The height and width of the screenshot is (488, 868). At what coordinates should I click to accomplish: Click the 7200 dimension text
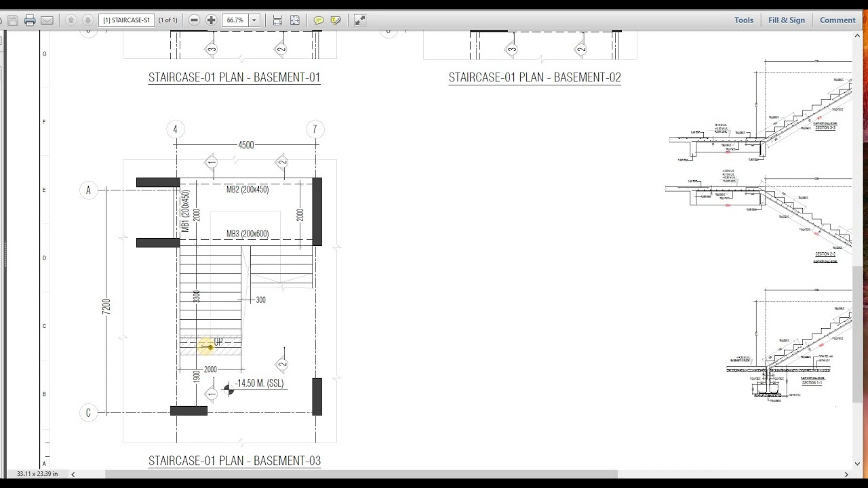106,306
